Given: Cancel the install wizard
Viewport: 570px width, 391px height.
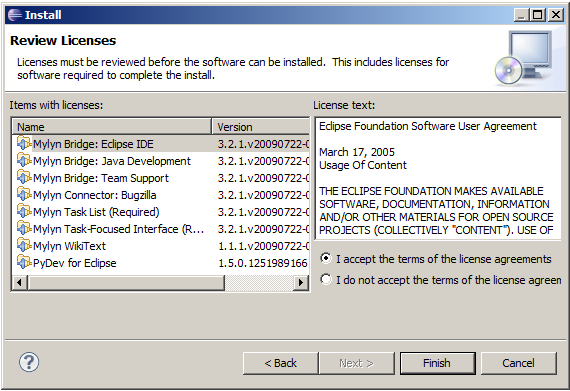Looking at the screenshot, I should pos(519,363).
